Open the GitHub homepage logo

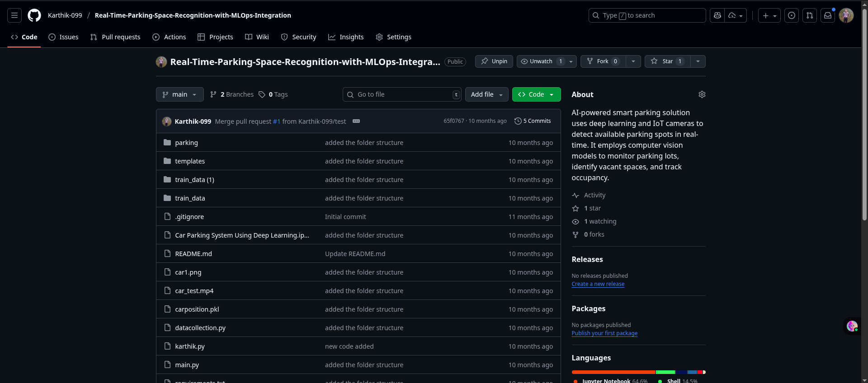pyautogui.click(x=34, y=15)
